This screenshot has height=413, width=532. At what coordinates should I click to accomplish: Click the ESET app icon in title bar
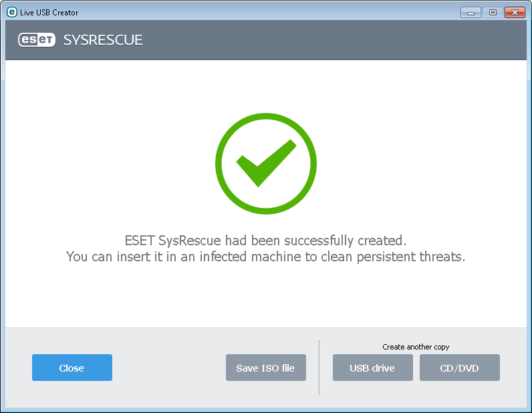pos(11,12)
